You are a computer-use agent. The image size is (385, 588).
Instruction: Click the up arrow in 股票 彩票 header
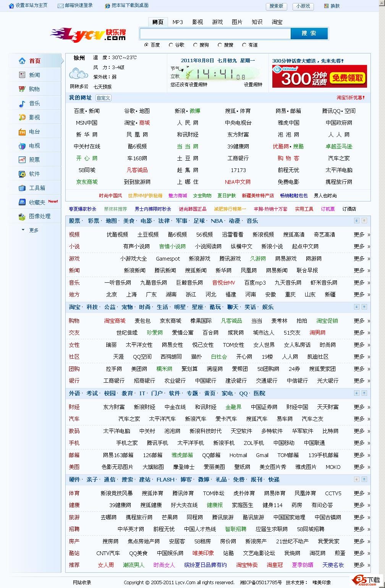click(x=364, y=221)
